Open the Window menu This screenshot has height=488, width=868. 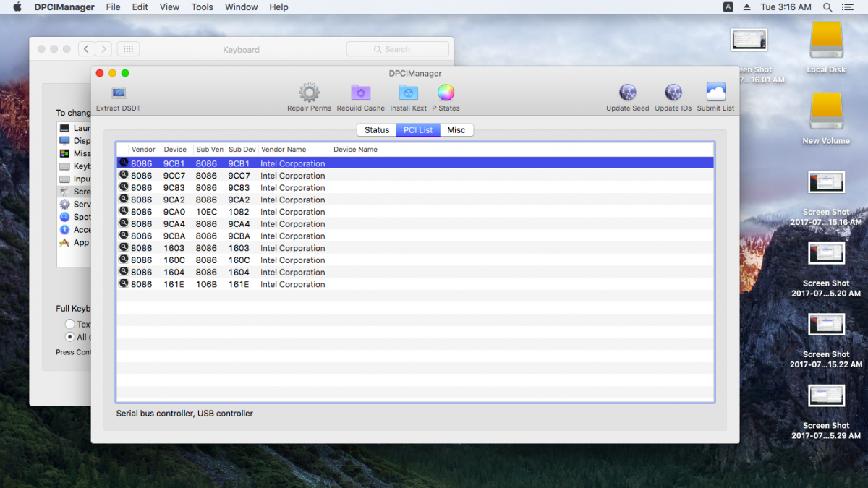coord(241,7)
